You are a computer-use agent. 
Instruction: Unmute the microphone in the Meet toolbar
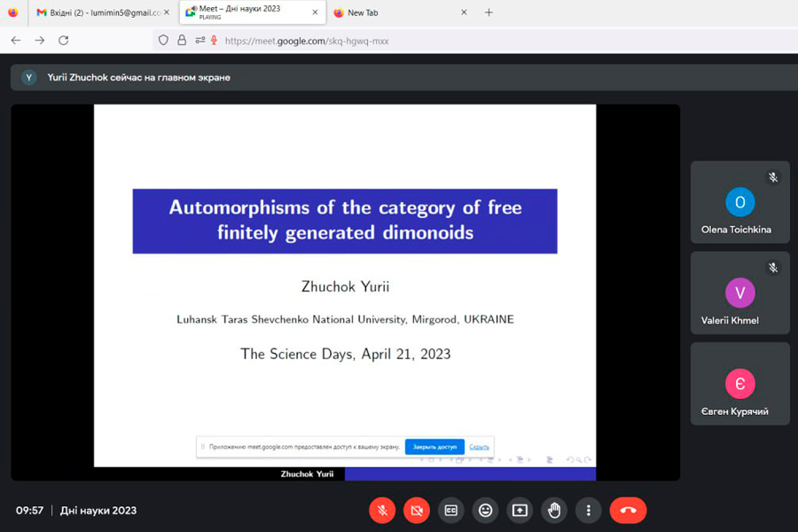(382, 510)
